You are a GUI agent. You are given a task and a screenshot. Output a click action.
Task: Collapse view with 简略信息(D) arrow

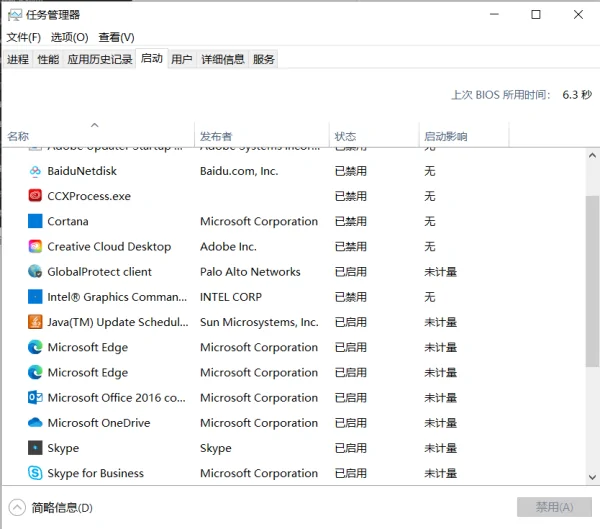17,508
